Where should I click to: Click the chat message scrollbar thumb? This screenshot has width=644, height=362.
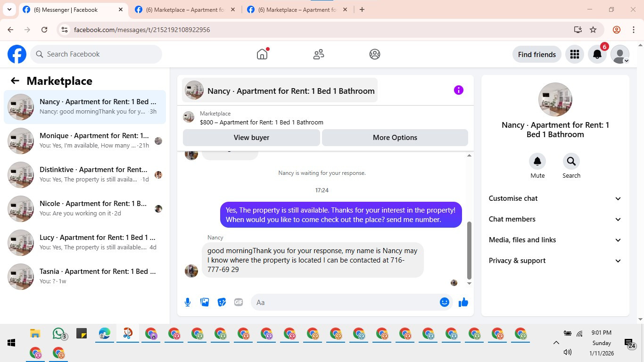coord(469,250)
